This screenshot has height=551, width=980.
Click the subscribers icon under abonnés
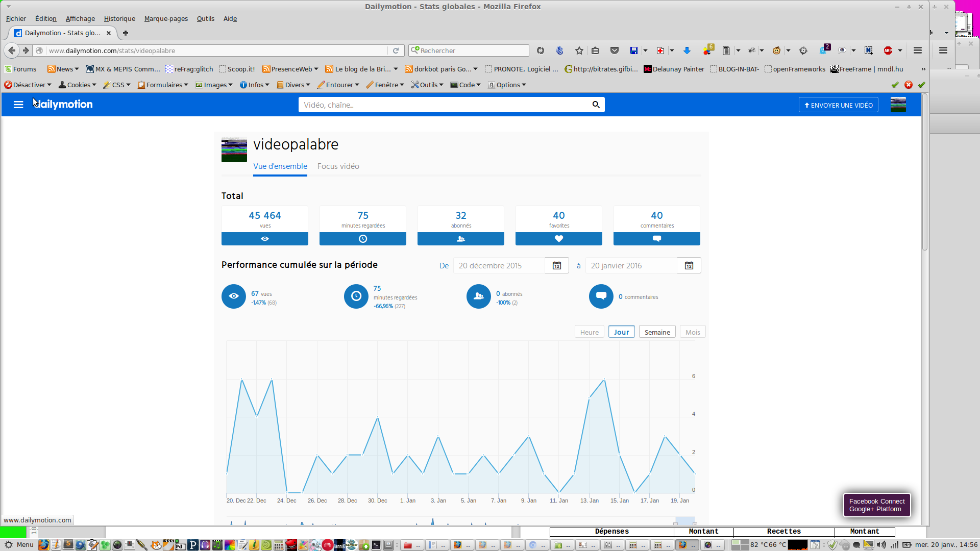(x=460, y=239)
